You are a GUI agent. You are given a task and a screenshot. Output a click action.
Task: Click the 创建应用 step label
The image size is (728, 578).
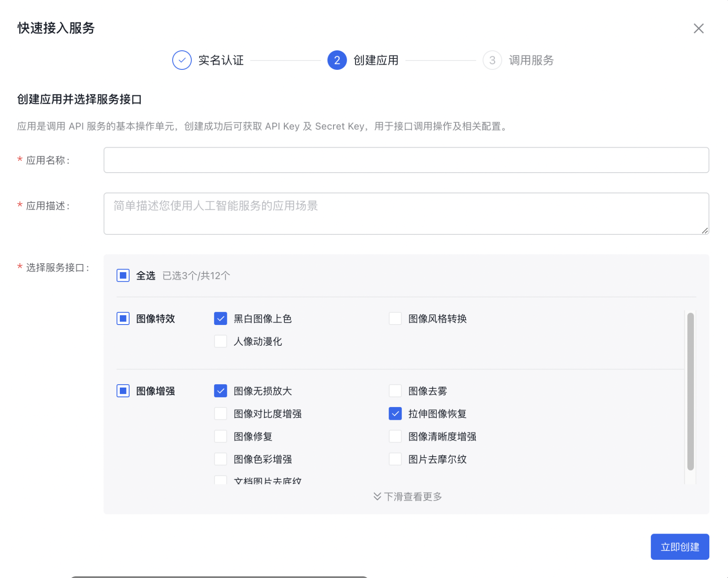click(x=376, y=60)
